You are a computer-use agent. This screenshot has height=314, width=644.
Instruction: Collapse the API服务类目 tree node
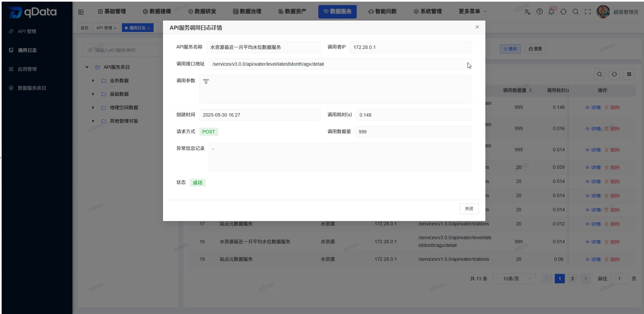(87, 67)
